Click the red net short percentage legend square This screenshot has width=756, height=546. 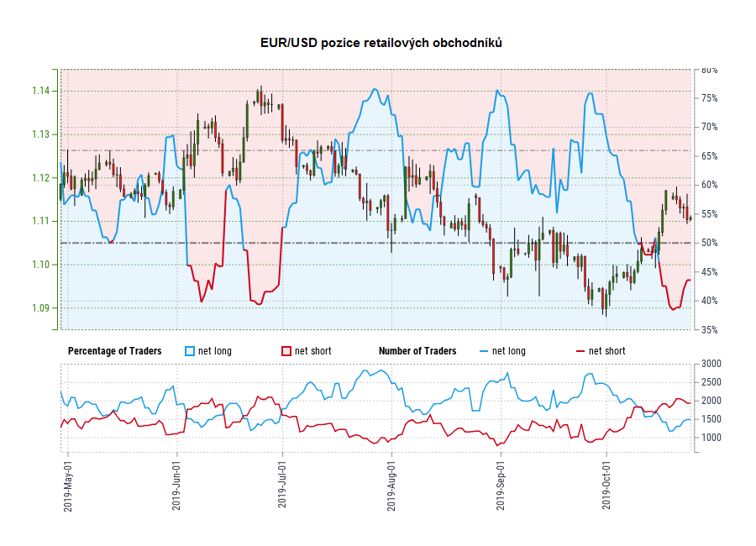pos(286,351)
